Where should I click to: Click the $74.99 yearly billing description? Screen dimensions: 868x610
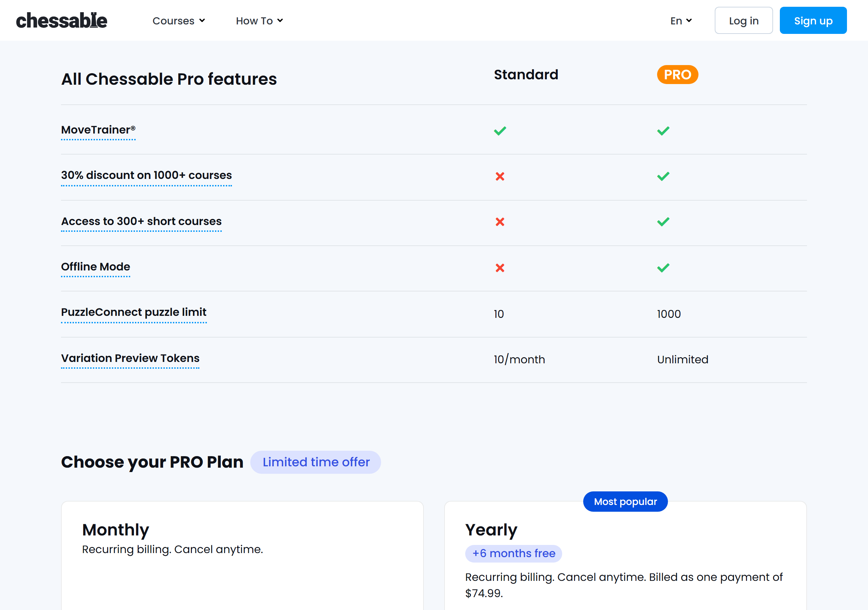[x=624, y=585]
